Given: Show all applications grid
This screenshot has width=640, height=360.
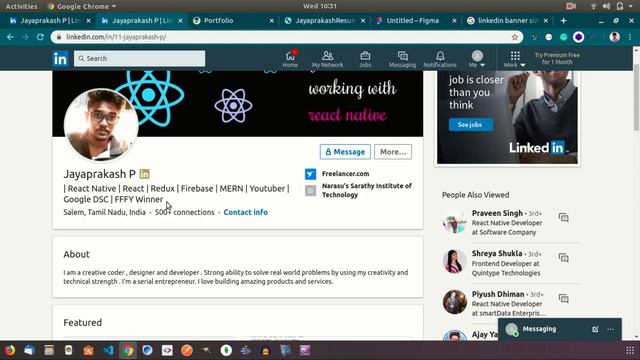Looking at the screenshot, I should coord(630,351).
